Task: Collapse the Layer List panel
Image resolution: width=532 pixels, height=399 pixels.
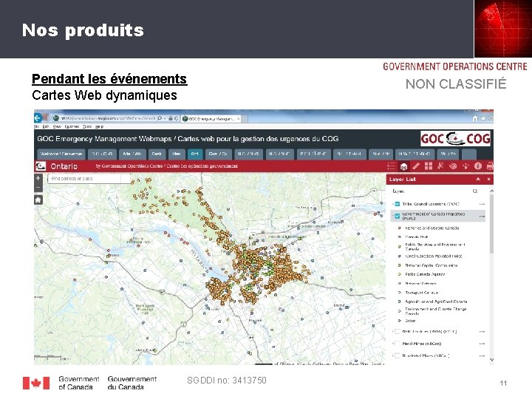Action: [x=478, y=179]
